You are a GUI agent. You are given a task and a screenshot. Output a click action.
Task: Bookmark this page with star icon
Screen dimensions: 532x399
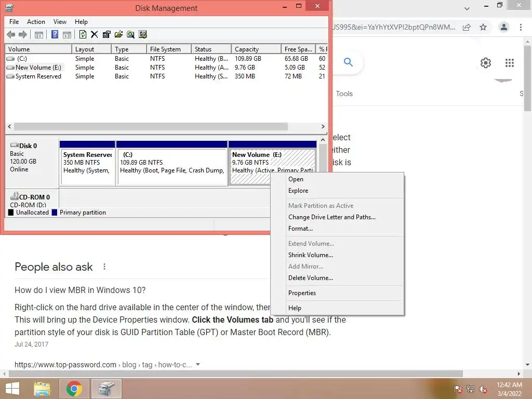pyautogui.click(x=483, y=27)
